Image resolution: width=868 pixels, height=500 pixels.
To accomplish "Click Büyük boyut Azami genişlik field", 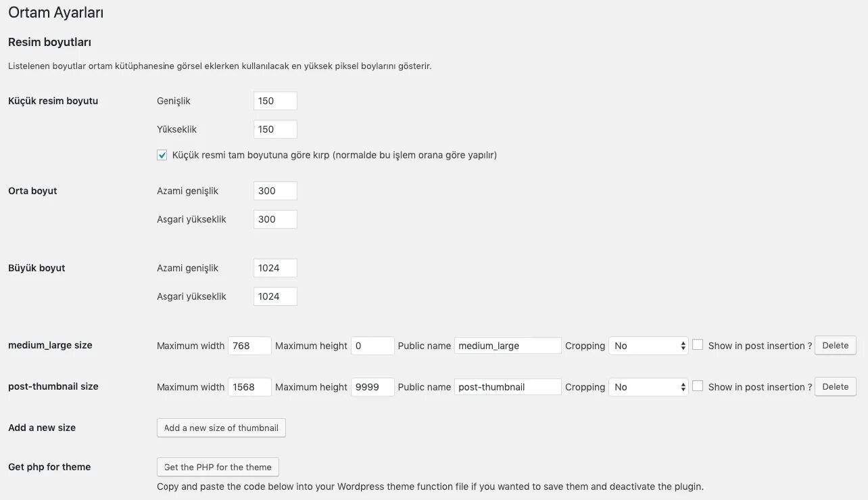I will tap(275, 268).
